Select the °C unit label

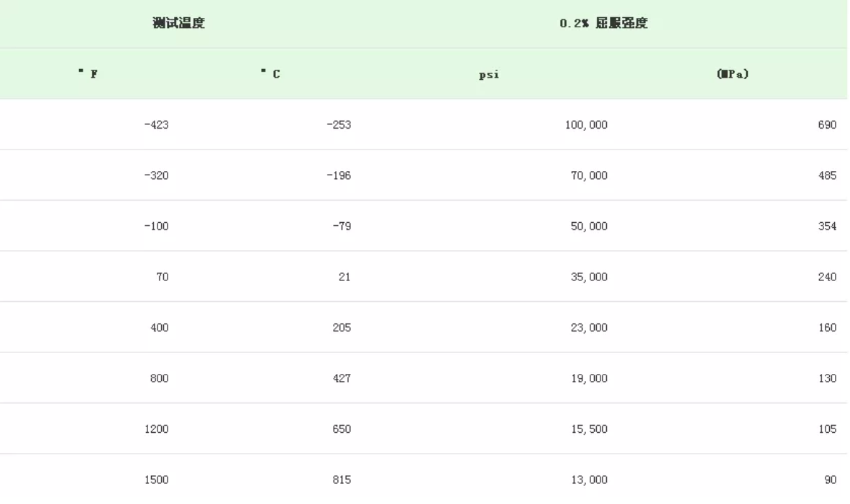(271, 73)
